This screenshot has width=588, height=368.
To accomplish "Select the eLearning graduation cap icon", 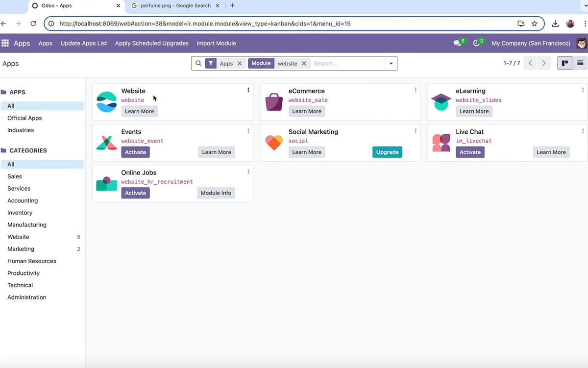I will pos(441,102).
